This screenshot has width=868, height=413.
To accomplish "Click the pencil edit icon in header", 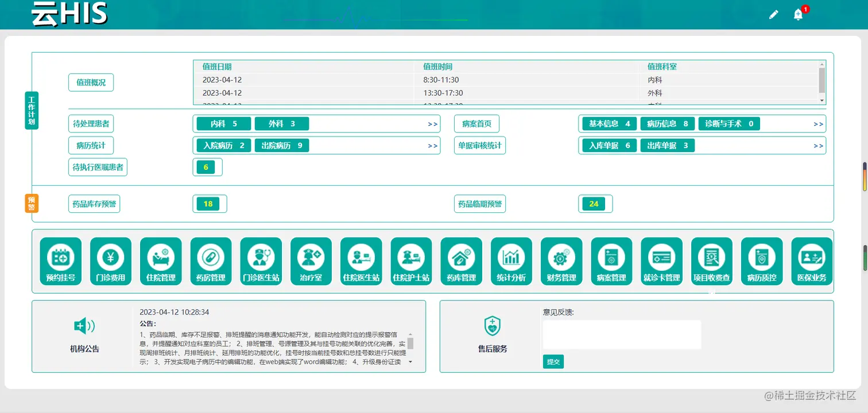I will [774, 15].
